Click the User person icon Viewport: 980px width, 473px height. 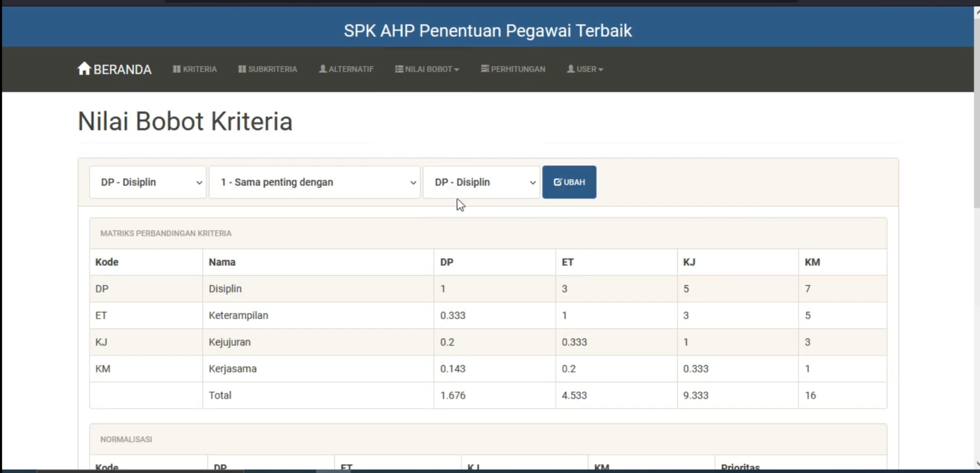[571, 69]
